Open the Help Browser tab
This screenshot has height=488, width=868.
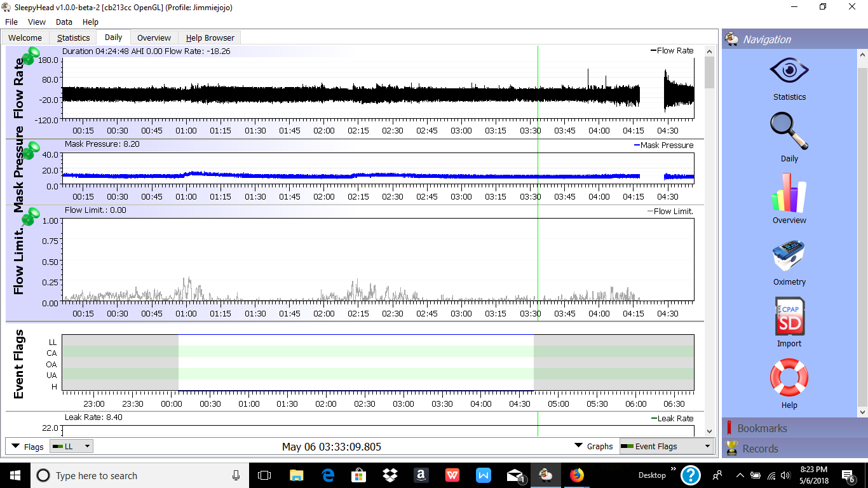click(x=210, y=37)
